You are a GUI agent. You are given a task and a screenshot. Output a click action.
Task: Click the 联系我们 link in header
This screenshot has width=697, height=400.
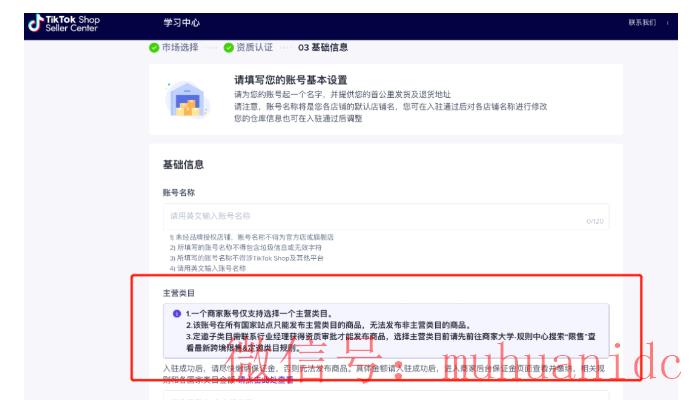click(x=641, y=22)
